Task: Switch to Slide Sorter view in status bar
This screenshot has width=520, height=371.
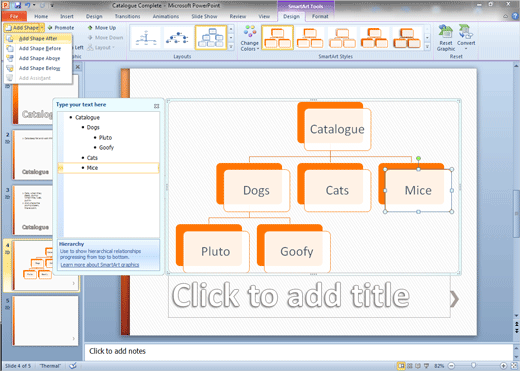Action: click(x=410, y=366)
